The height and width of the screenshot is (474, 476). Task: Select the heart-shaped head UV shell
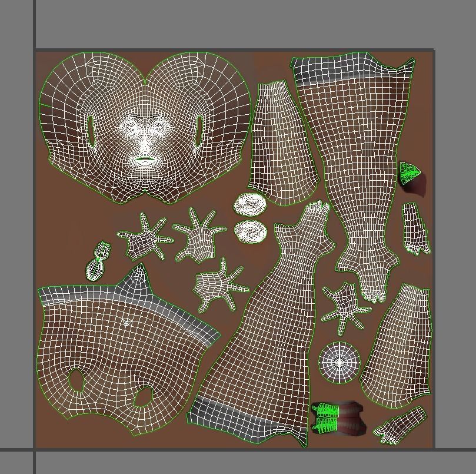[x=145, y=128]
